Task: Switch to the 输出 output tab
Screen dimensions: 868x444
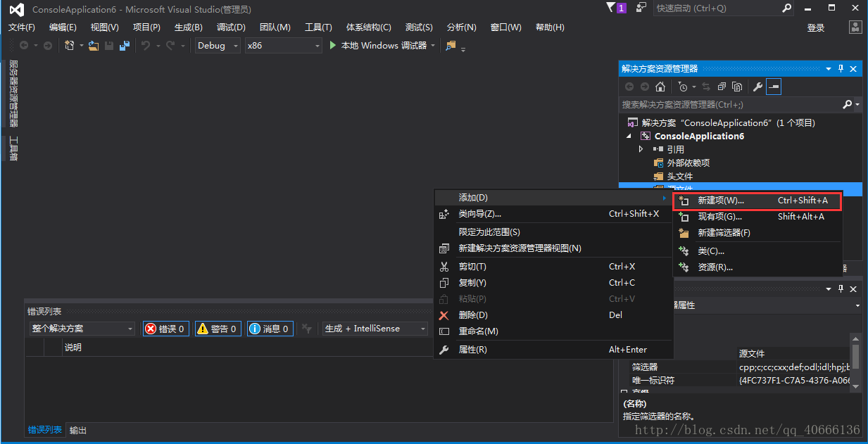Action: pyautogui.click(x=78, y=431)
